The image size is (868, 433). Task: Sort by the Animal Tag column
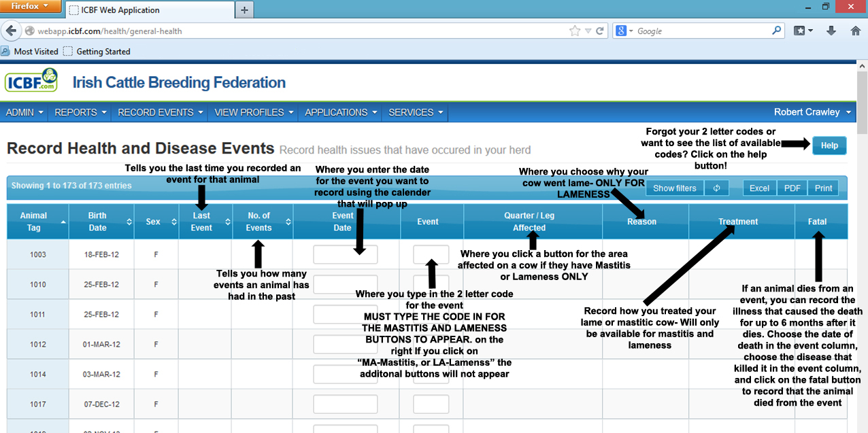pos(37,222)
